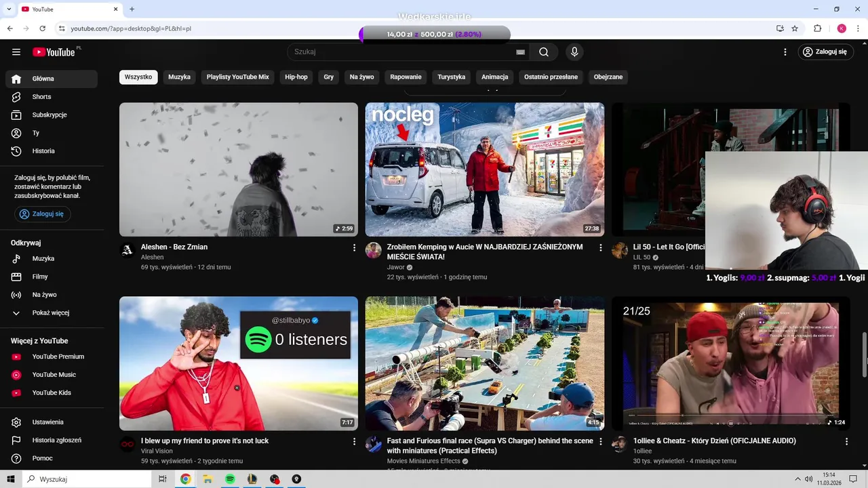Select the Ostatnio przesłane filter chip
The width and height of the screenshot is (868, 488).
pyautogui.click(x=551, y=77)
